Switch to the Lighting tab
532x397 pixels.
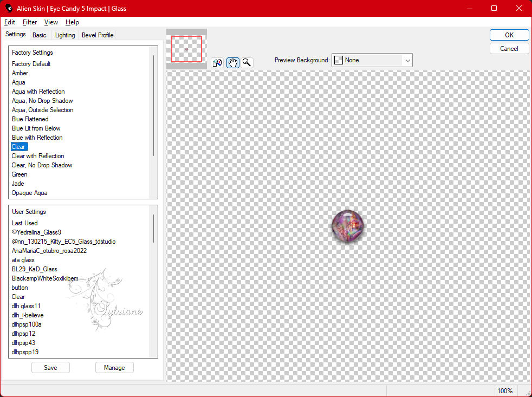65,35
